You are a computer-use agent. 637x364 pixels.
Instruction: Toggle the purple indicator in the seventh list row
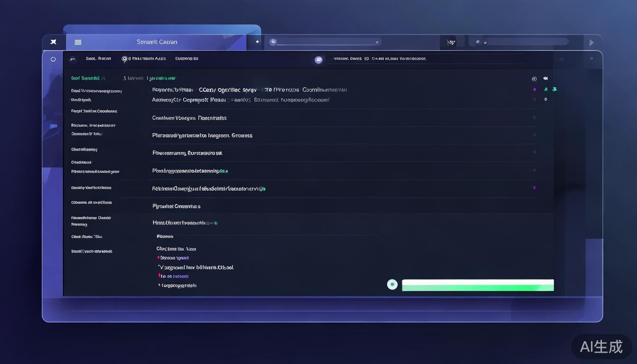[x=534, y=188]
